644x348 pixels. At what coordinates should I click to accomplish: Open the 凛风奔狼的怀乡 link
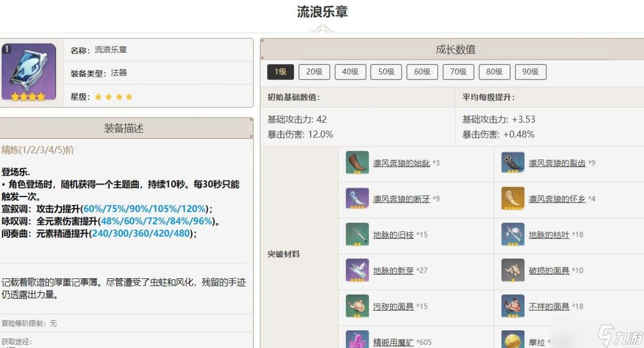click(x=557, y=199)
